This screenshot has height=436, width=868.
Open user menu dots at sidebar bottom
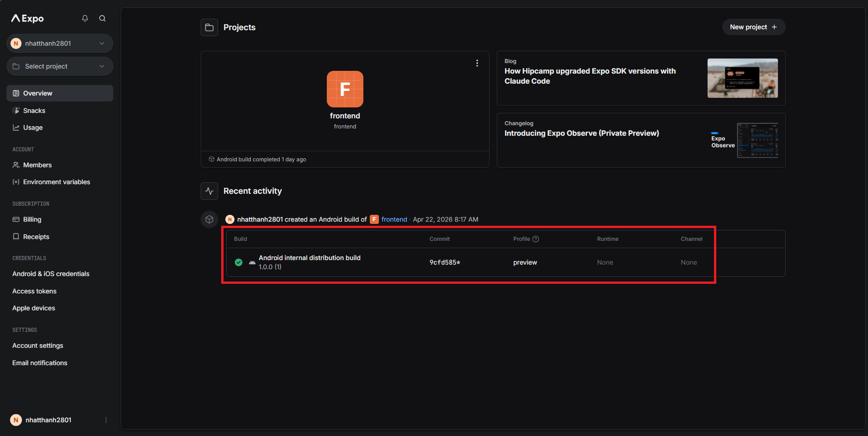click(106, 420)
